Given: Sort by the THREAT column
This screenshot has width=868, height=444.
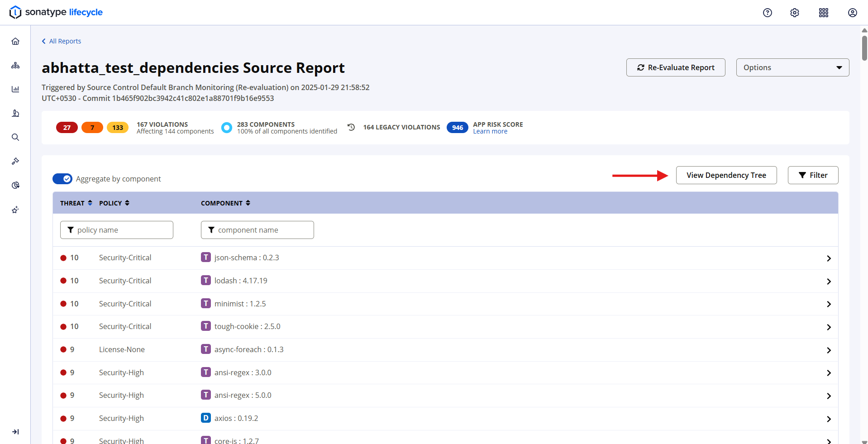Looking at the screenshot, I should pos(76,203).
